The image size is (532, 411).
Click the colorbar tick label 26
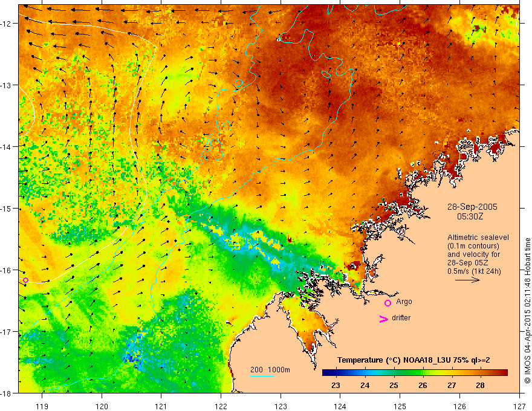click(x=423, y=385)
